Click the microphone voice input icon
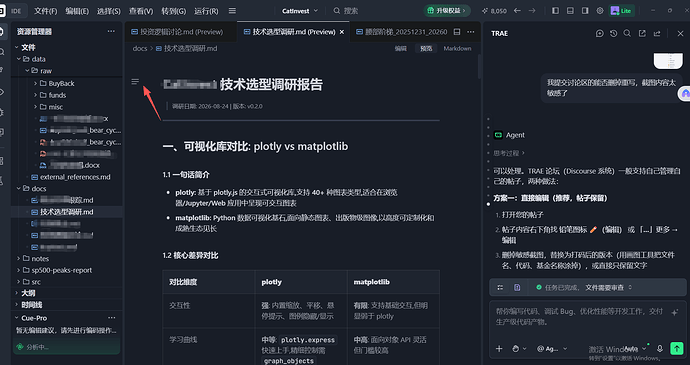This screenshot has height=365, width=690. point(660,349)
